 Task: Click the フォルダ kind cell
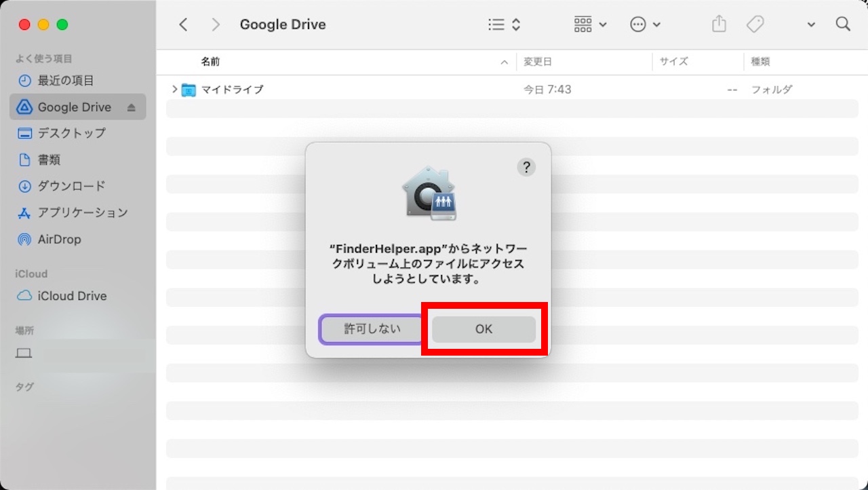[772, 90]
